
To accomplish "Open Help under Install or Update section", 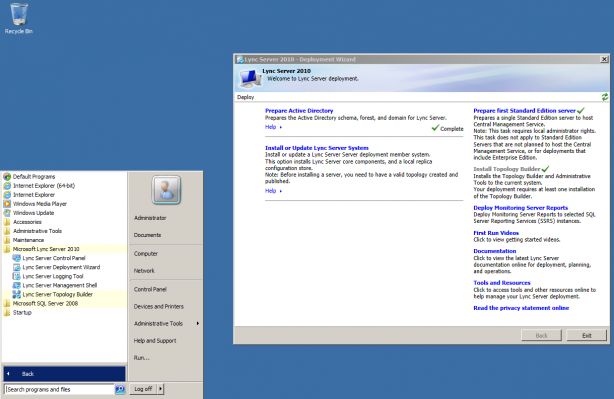I will click(x=271, y=191).
